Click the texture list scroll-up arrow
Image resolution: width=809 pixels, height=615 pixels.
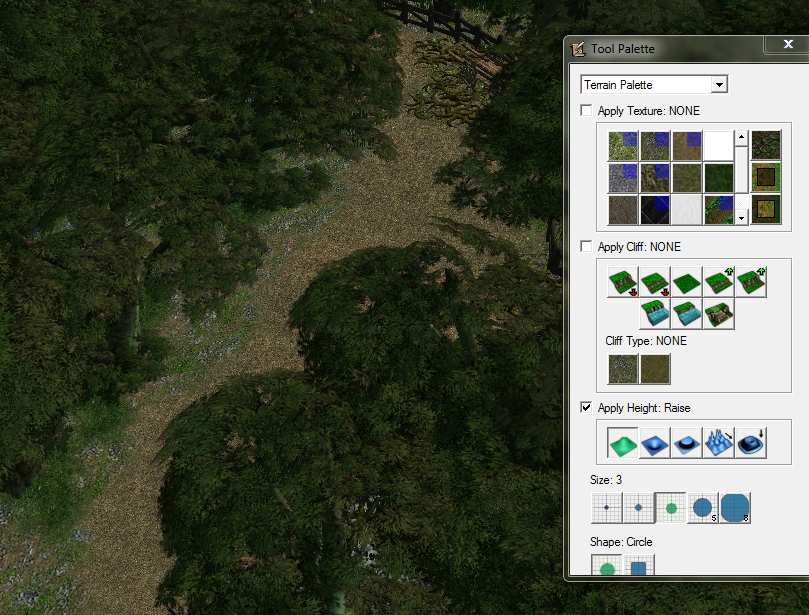[741, 137]
